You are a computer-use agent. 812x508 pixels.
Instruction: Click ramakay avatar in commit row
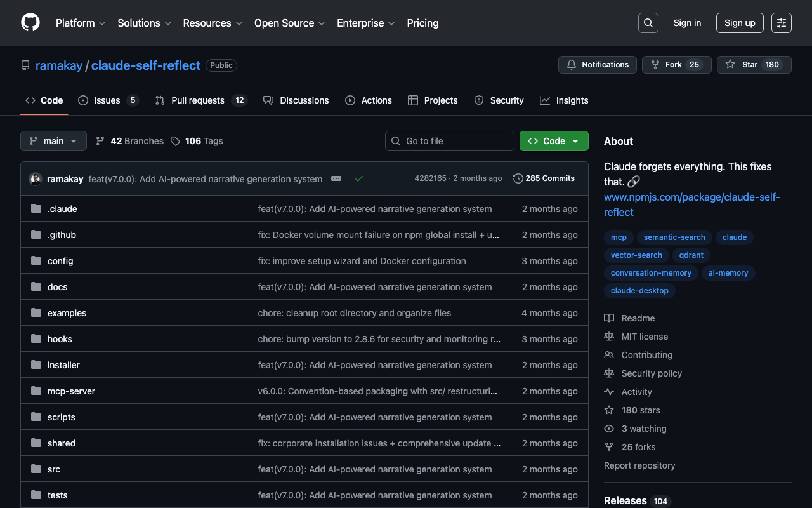[x=36, y=179]
